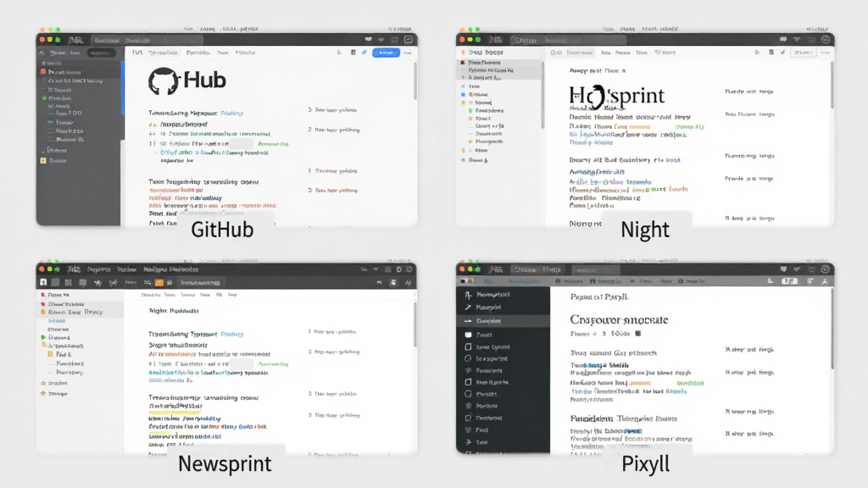The image size is (868, 488).
Task: Click the blue button in GitHub window toolbar
Action: click(x=386, y=53)
